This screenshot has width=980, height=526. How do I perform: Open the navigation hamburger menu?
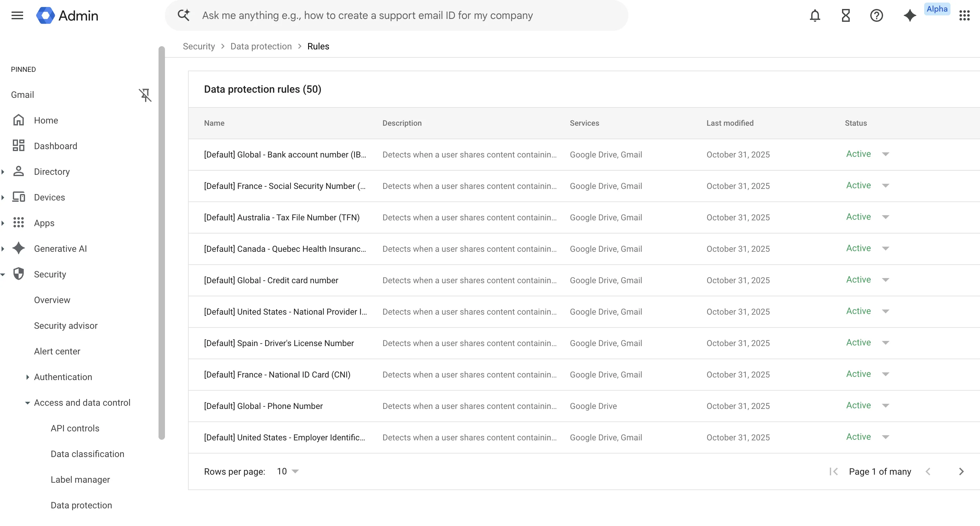pyautogui.click(x=17, y=15)
